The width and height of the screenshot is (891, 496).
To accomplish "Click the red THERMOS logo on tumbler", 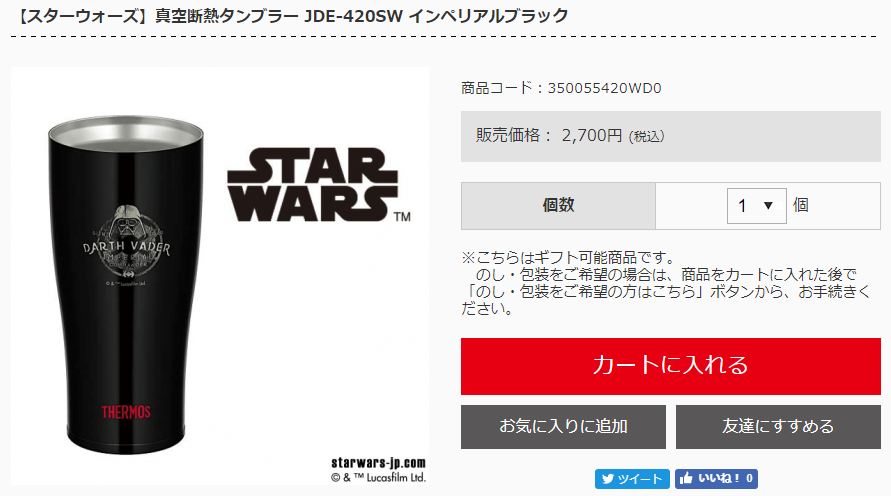I will 126,412.
